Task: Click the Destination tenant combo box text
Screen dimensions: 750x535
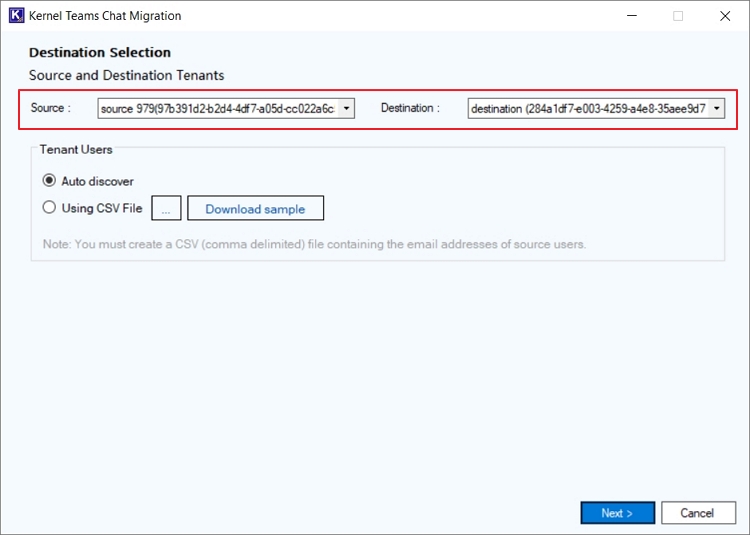Action: 587,108
